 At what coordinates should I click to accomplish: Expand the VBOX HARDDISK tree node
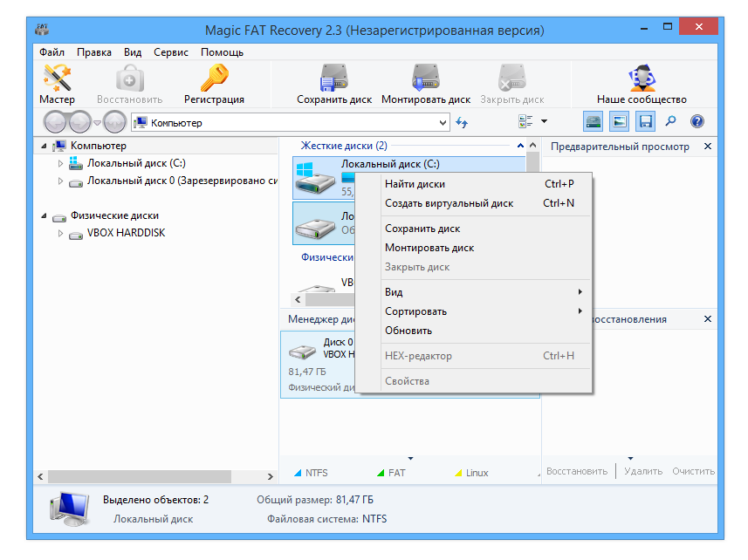click(x=60, y=234)
